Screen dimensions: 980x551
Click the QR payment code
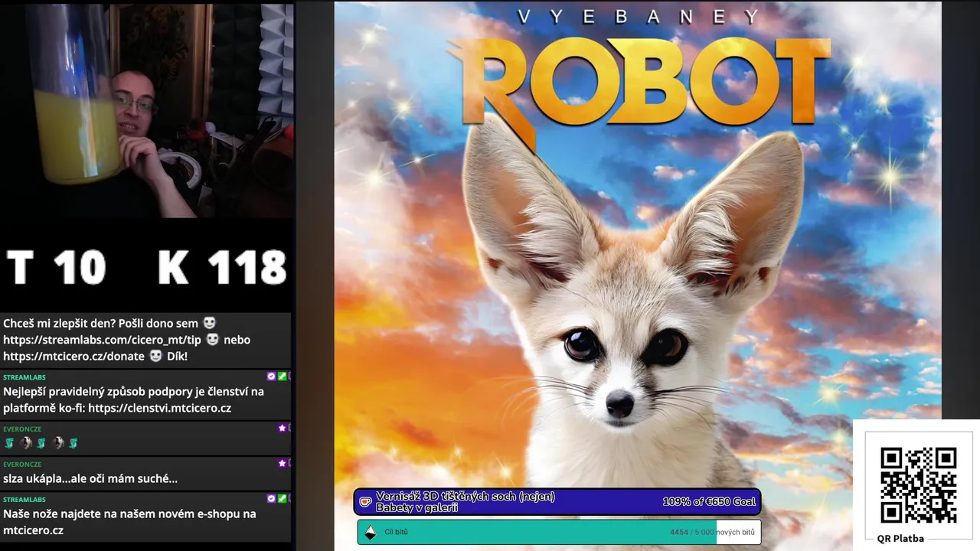[x=918, y=484]
